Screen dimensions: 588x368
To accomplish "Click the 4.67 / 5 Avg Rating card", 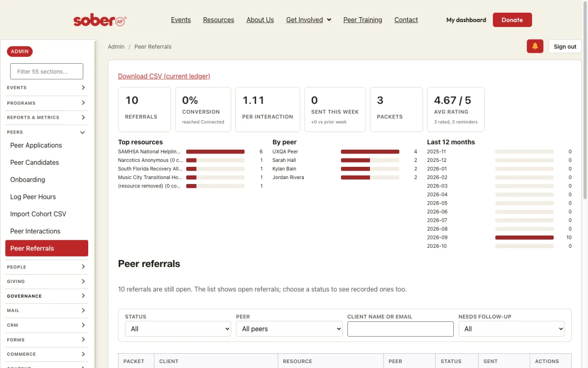I will [x=456, y=109].
